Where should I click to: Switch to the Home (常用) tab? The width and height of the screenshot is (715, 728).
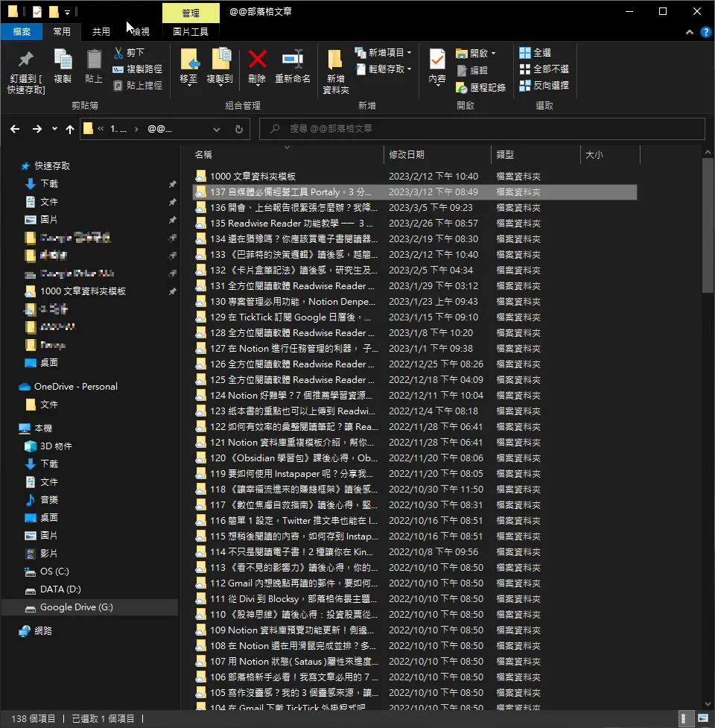62,31
